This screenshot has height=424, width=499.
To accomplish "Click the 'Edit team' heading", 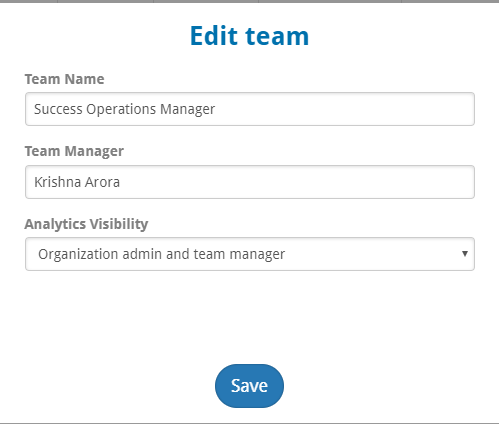I will coord(249,36).
